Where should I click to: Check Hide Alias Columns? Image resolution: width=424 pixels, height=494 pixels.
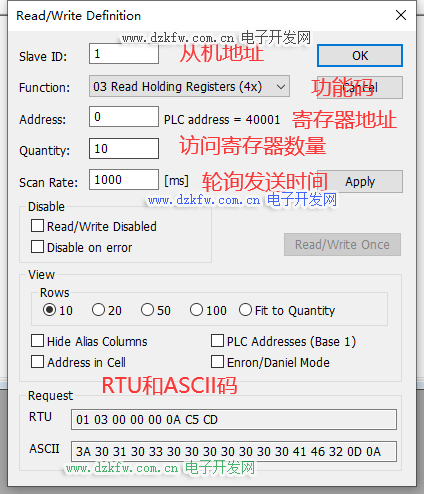pos(37,341)
